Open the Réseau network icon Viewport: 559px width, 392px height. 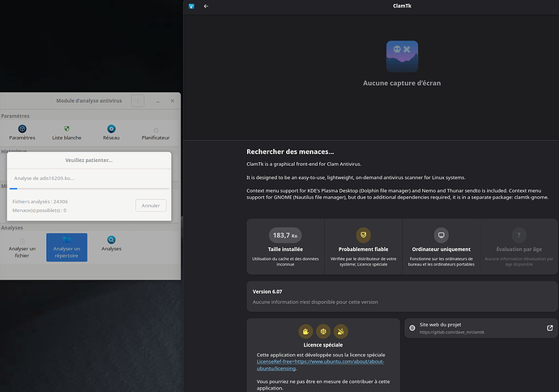pos(111,129)
